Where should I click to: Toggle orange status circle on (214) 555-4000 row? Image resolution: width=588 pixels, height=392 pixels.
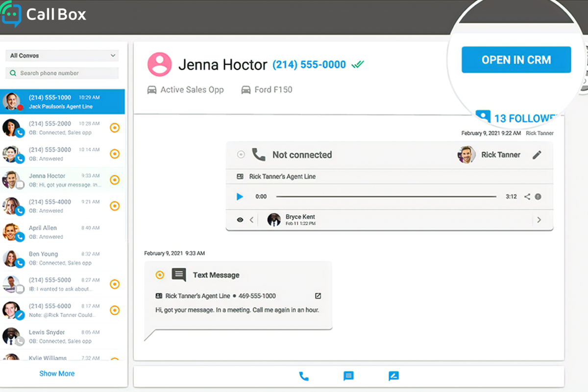pos(114,206)
